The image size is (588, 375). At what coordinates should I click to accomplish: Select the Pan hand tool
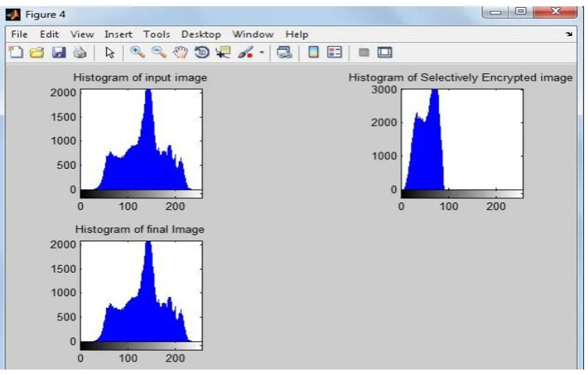point(180,52)
